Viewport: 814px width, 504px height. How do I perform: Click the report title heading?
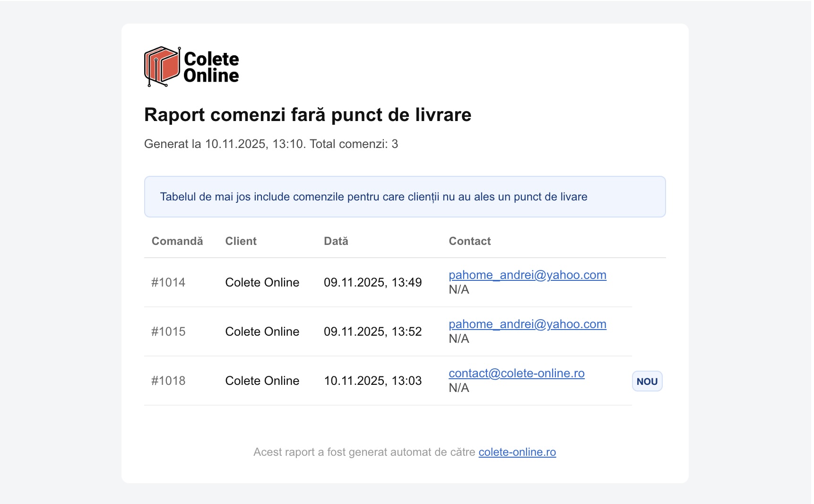(x=307, y=114)
